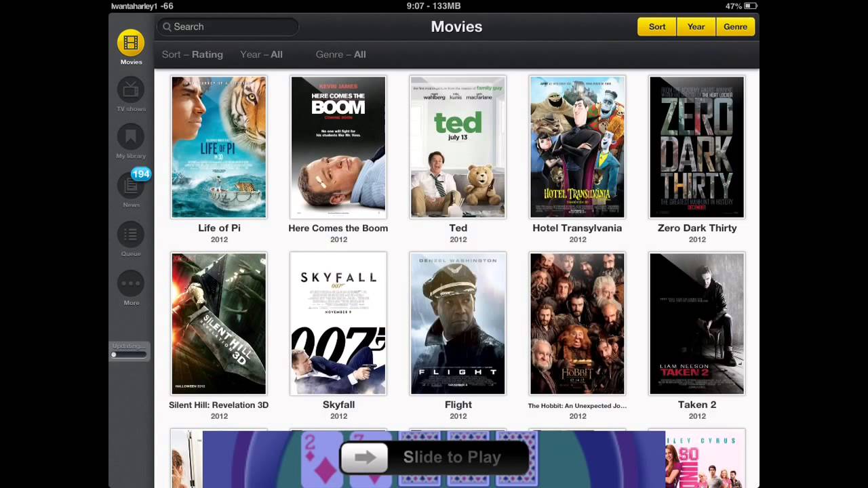Click the yellow Genre button
The image size is (868, 488).
point(735,26)
